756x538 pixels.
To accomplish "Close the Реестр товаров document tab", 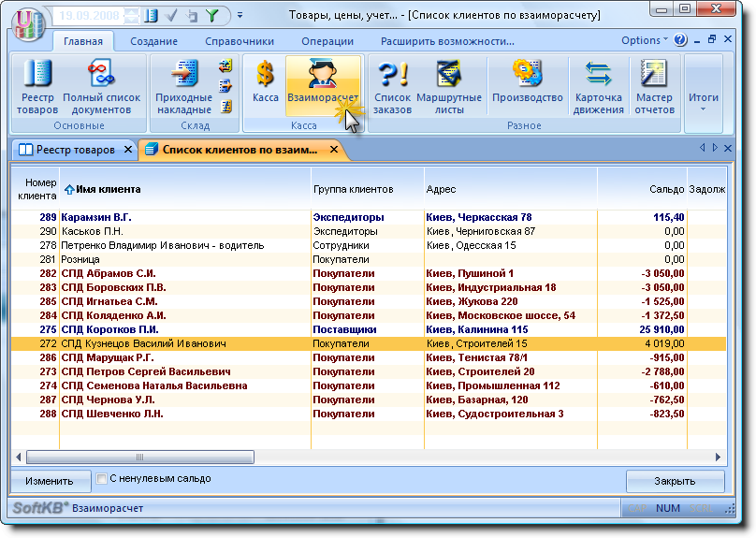I will (x=128, y=150).
